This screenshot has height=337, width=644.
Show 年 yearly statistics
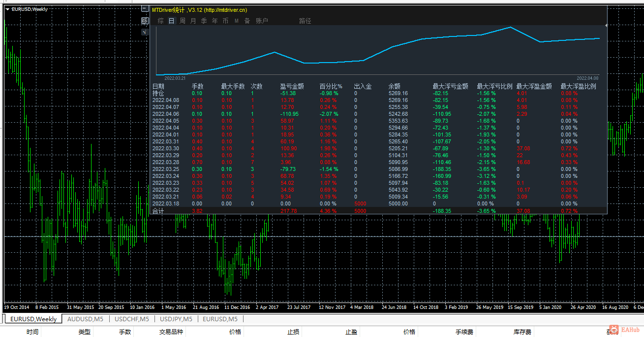tap(215, 21)
